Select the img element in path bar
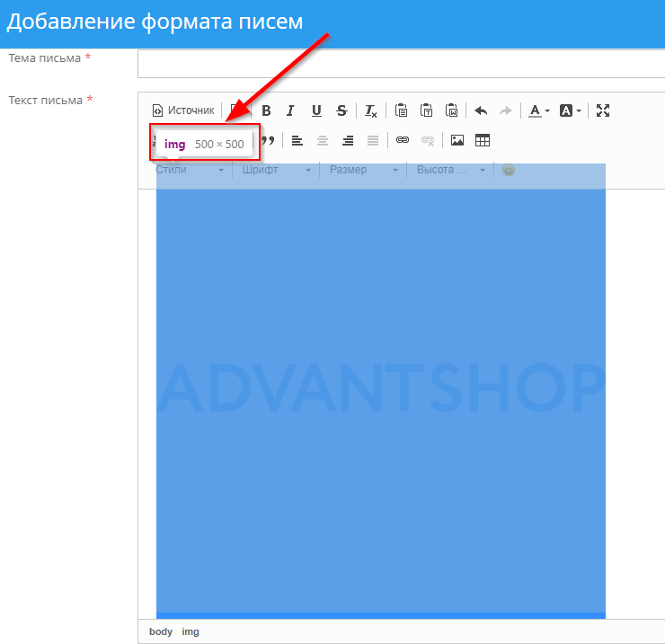The width and height of the screenshot is (665, 644). [191, 631]
